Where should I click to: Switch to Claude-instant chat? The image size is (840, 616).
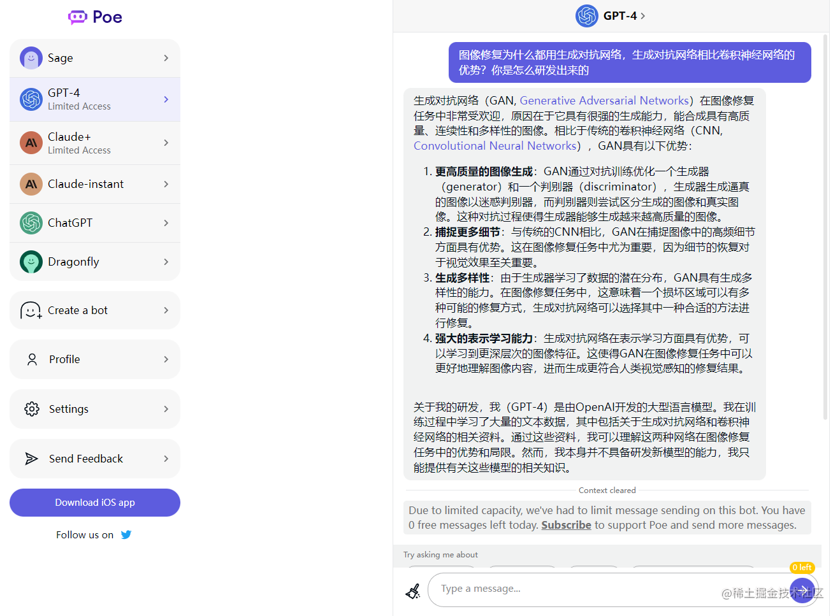click(95, 184)
